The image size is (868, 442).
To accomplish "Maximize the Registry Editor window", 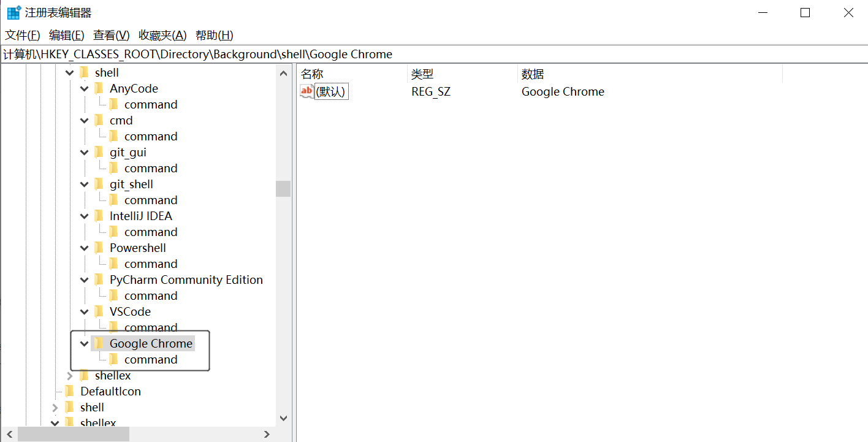I will (x=805, y=13).
